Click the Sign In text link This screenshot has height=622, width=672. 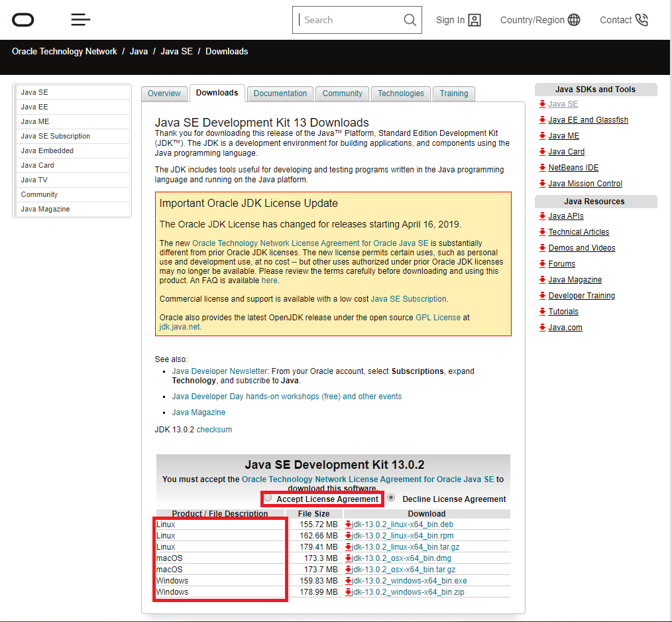450,20
